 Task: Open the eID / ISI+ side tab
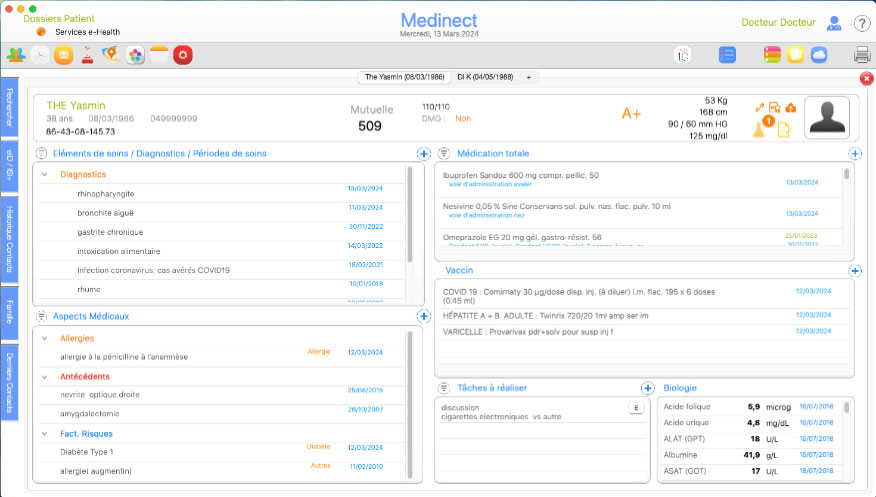[9, 165]
